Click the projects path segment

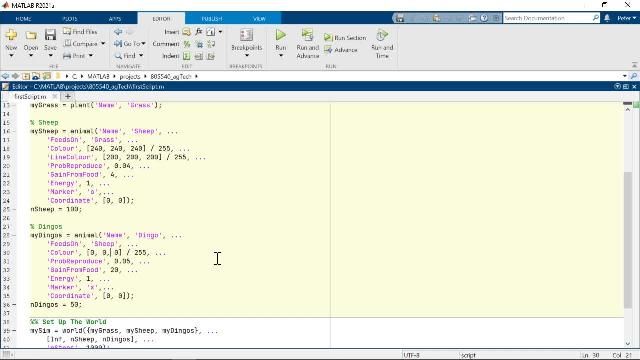[x=130, y=76]
